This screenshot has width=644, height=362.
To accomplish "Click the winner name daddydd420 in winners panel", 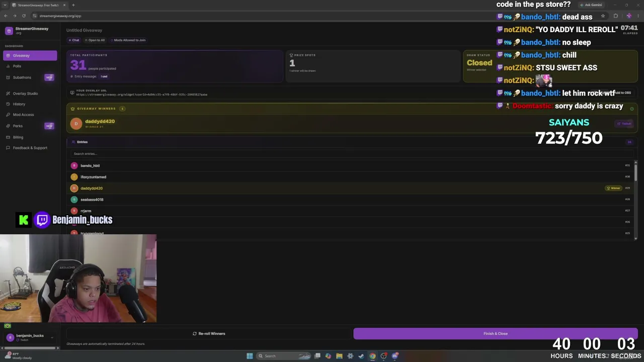I will pyautogui.click(x=100, y=121).
